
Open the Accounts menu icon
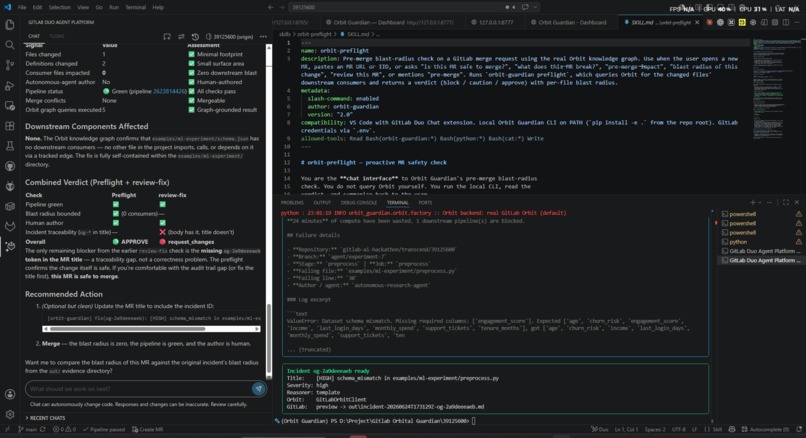click(9, 394)
